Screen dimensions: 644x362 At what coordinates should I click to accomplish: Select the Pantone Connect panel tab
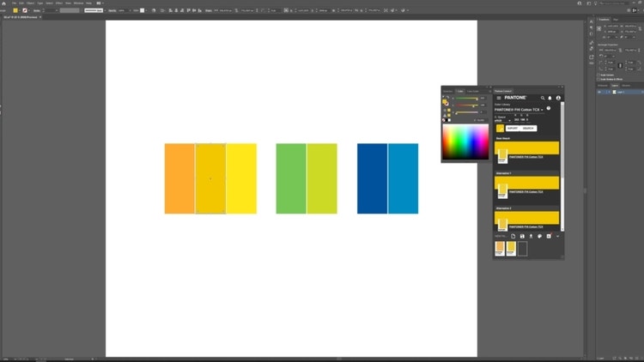pos(503,91)
